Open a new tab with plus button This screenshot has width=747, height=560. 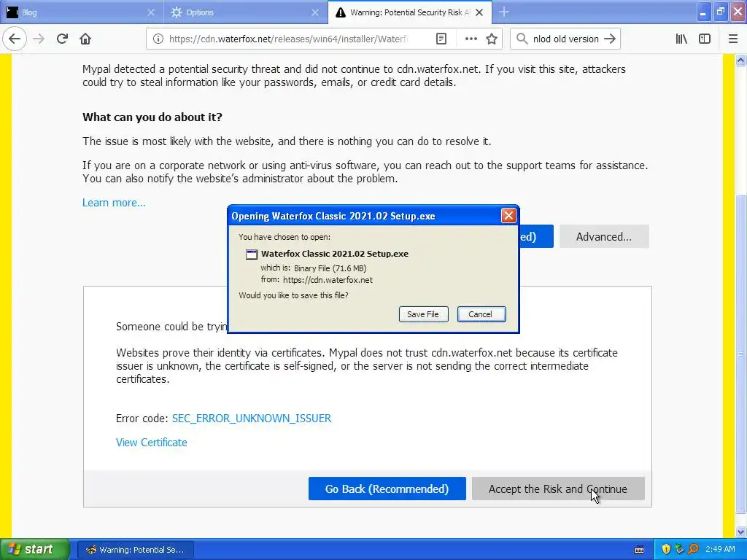pos(504,12)
